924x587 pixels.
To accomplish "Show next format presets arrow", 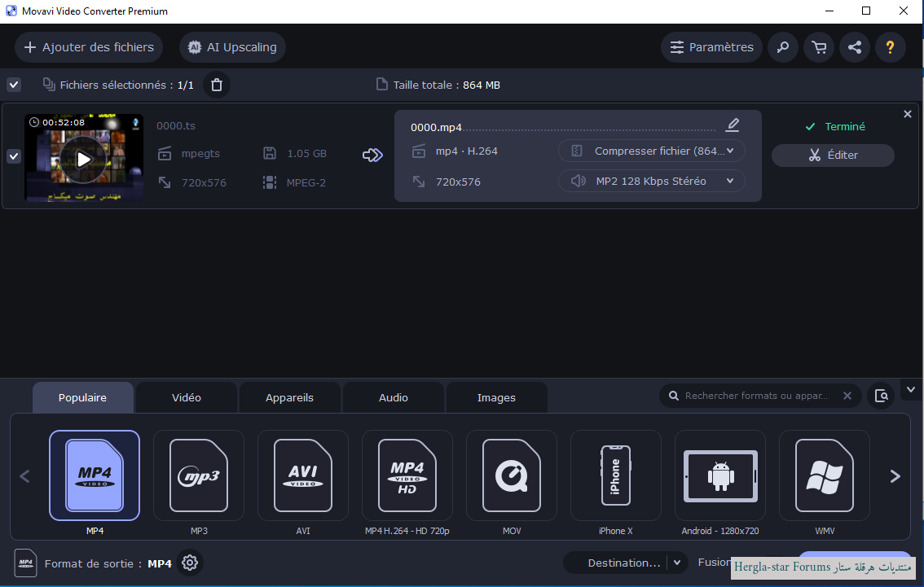I will (x=895, y=476).
